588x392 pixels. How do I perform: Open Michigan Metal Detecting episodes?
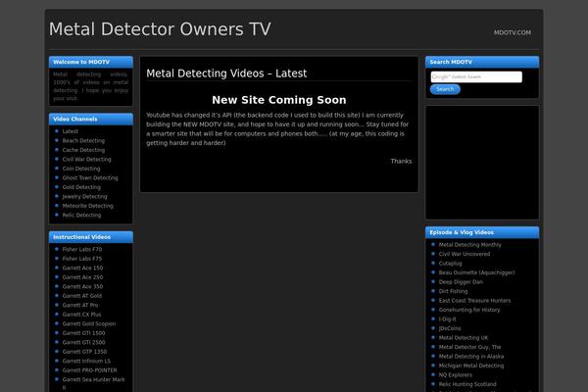pos(471,367)
